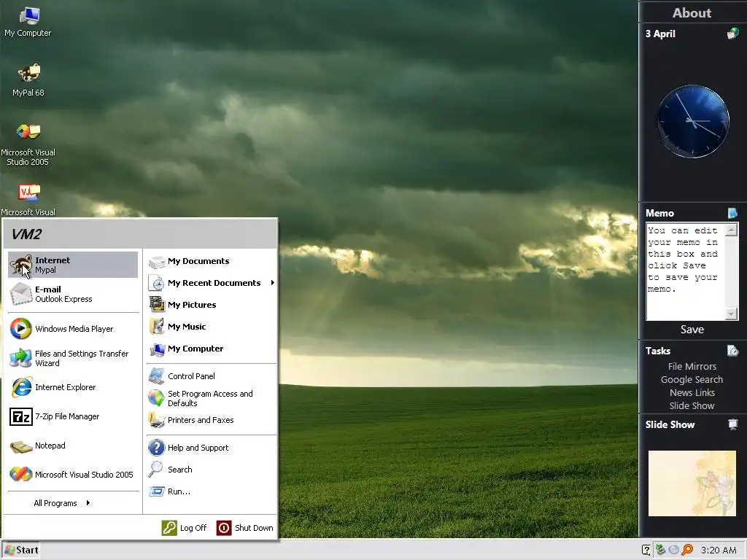Click the help tray icon

pyautogui.click(x=646, y=551)
